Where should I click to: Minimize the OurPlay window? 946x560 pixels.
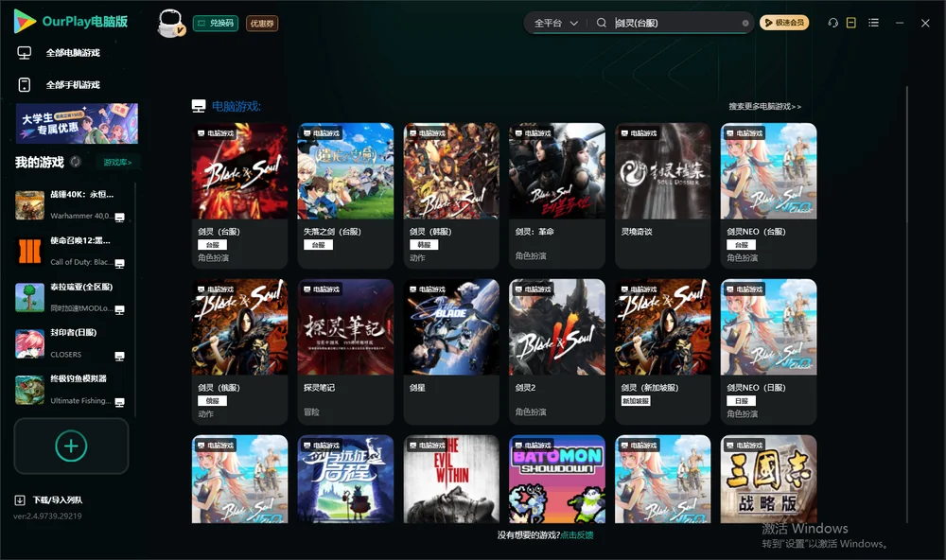click(x=900, y=23)
